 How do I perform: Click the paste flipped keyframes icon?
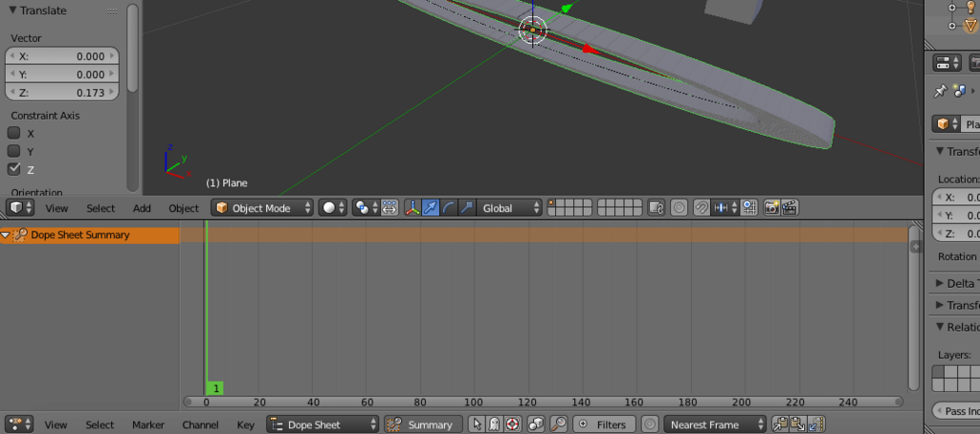coord(817,424)
